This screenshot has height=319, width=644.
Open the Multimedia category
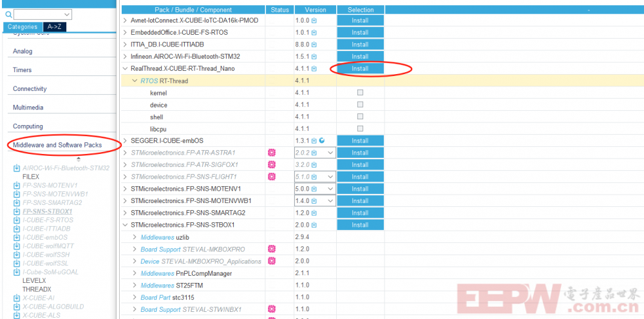coord(28,107)
